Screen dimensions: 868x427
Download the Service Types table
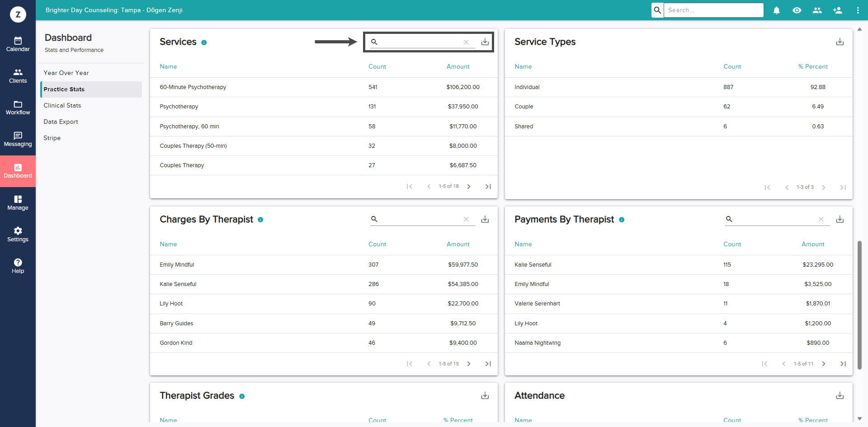840,42
